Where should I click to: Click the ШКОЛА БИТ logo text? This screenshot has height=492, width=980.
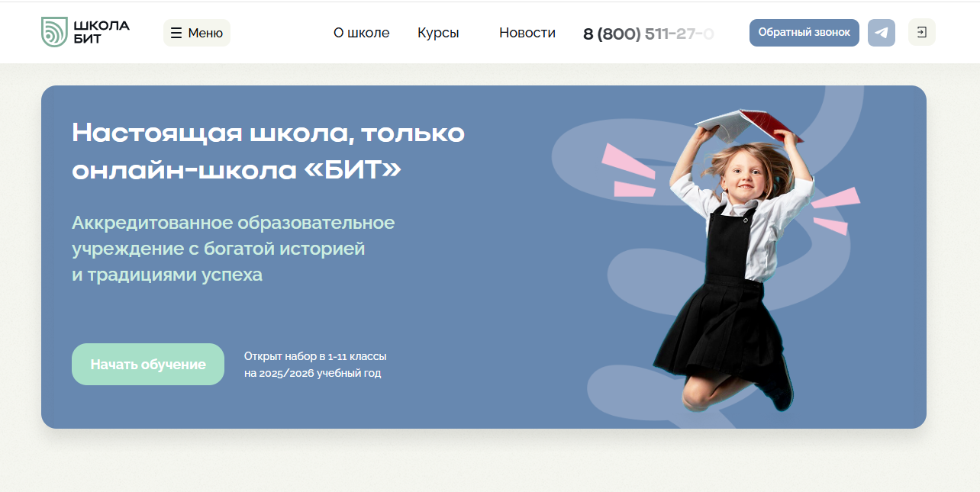click(102, 33)
